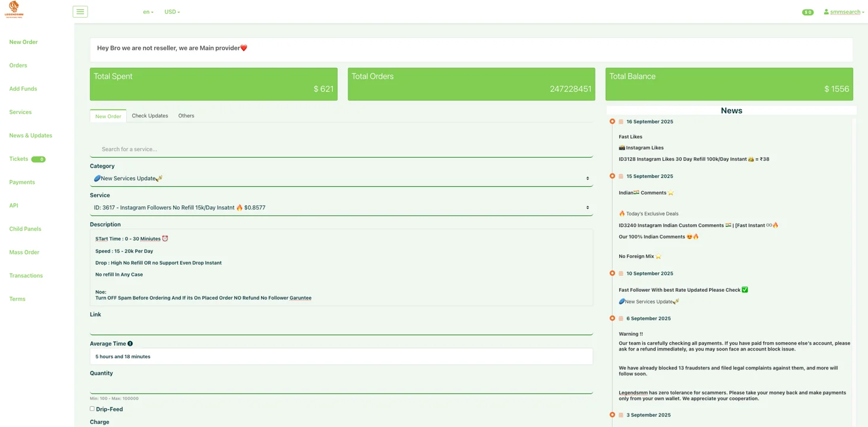Viewport: 868px width, 427px height.
Task: Go to the Child Panels page
Action: click(x=25, y=229)
